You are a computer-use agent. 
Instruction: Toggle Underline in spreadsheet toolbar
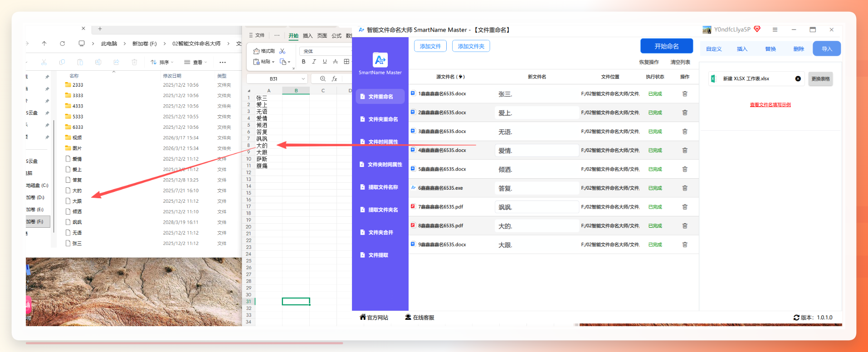pyautogui.click(x=325, y=62)
